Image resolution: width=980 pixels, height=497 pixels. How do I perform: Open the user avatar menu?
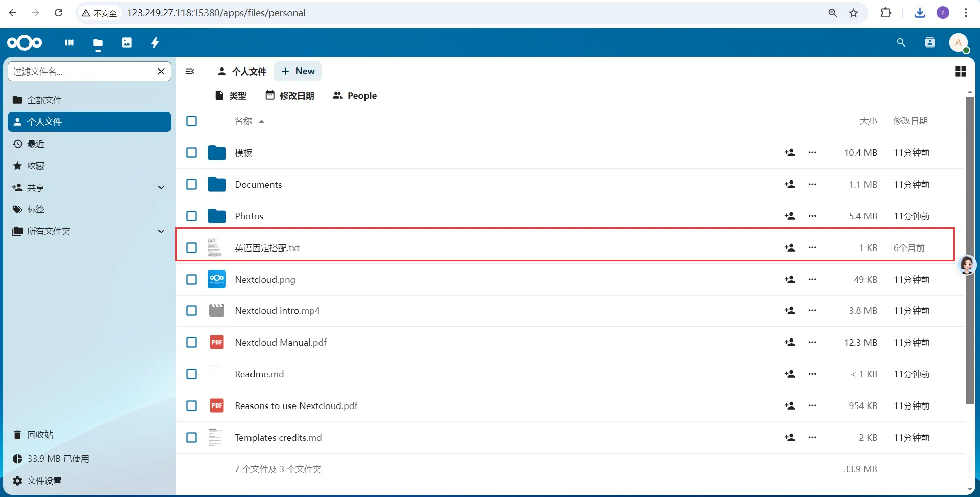tap(959, 42)
